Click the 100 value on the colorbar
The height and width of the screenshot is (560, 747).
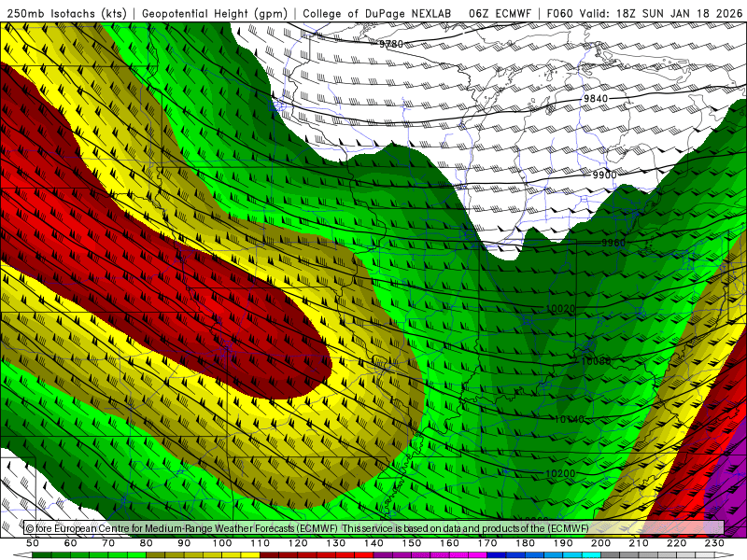tap(222, 543)
